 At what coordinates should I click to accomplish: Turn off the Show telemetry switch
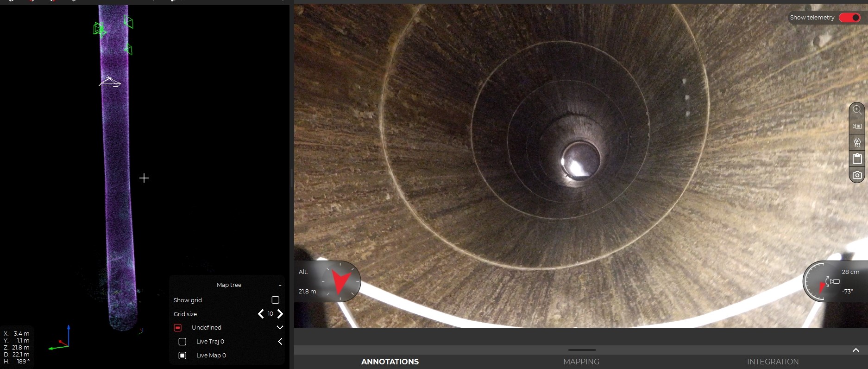tap(849, 18)
